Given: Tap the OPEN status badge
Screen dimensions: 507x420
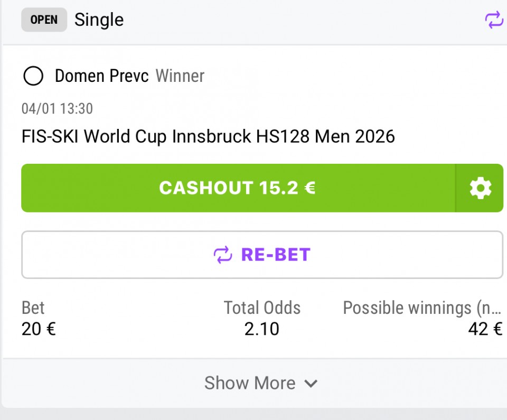Looking at the screenshot, I should point(44,20).
